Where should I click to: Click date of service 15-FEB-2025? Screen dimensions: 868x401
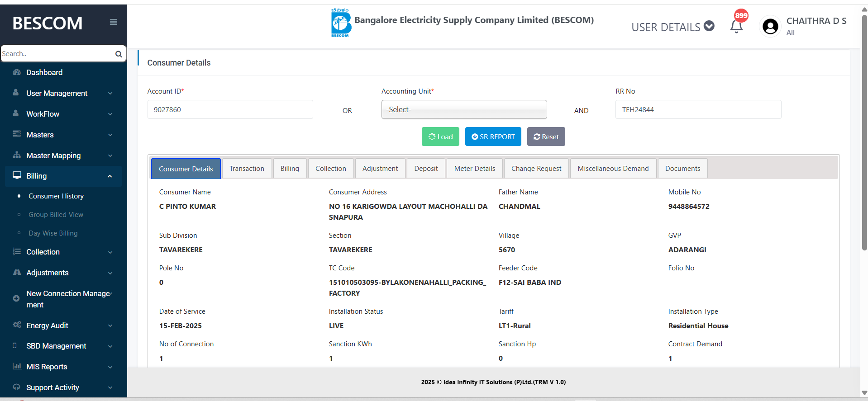[x=181, y=326]
